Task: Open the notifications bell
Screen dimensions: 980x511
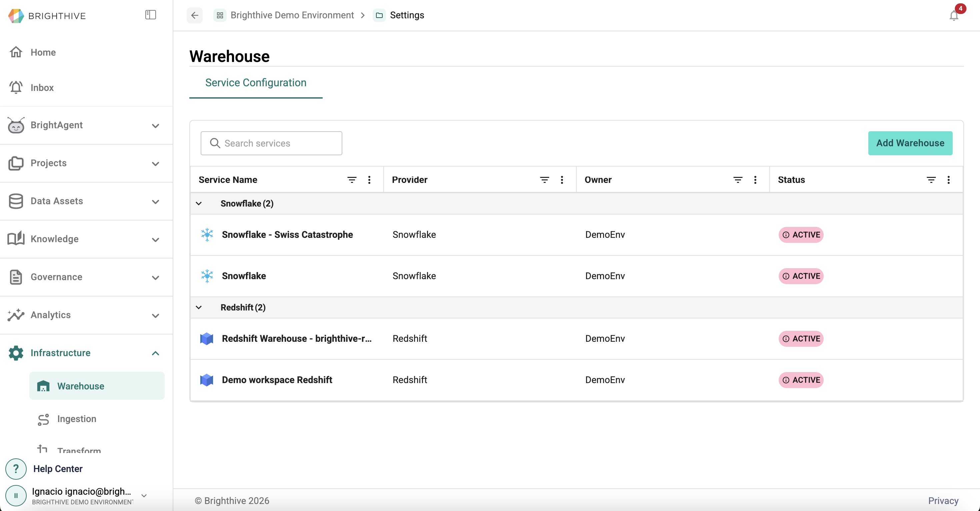Action: pyautogui.click(x=954, y=16)
